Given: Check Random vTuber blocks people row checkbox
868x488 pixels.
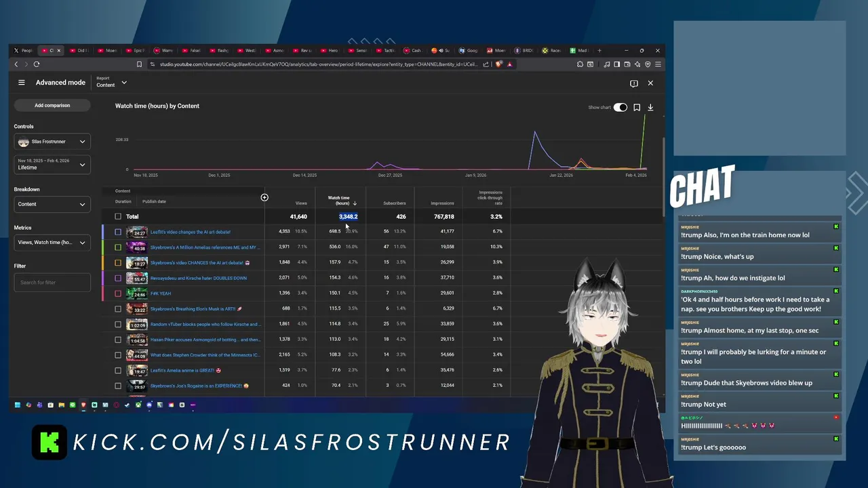Looking at the screenshot, I should (118, 324).
